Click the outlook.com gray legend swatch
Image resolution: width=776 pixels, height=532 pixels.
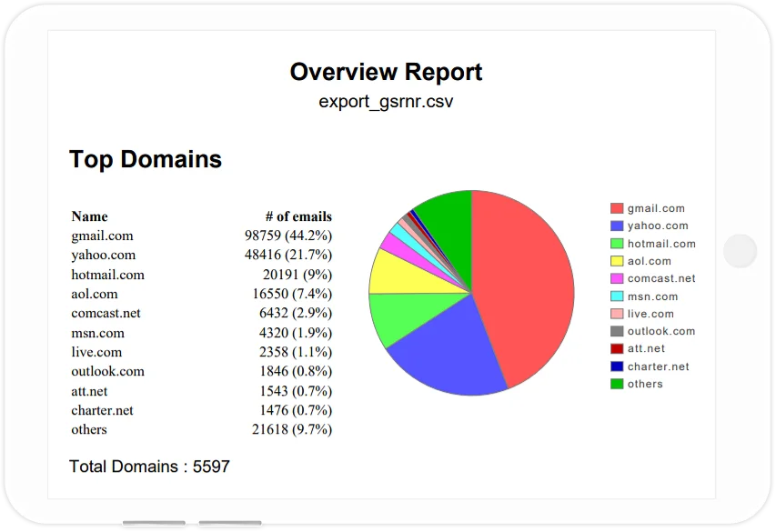(617, 331)
